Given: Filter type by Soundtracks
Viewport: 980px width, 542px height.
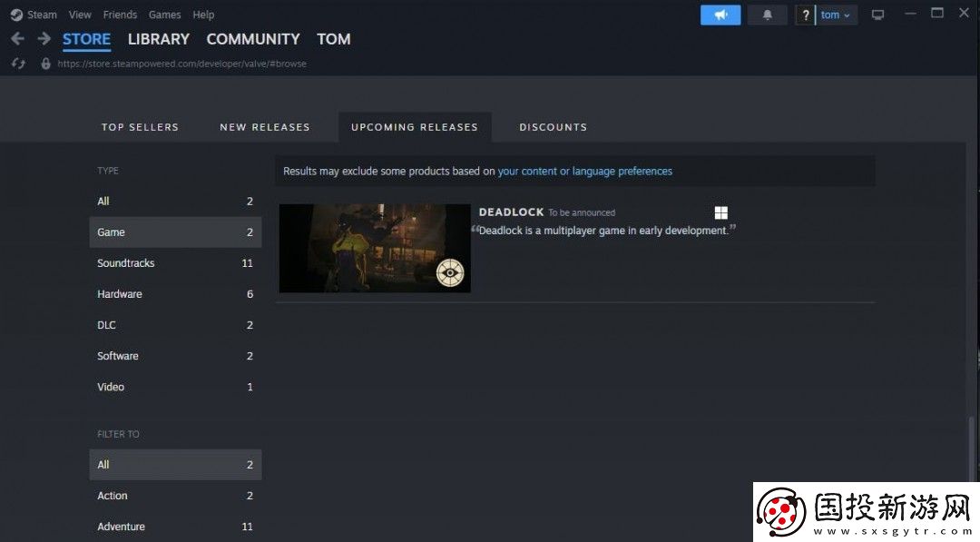Looking at the screenshot, I should click(175, 263).
